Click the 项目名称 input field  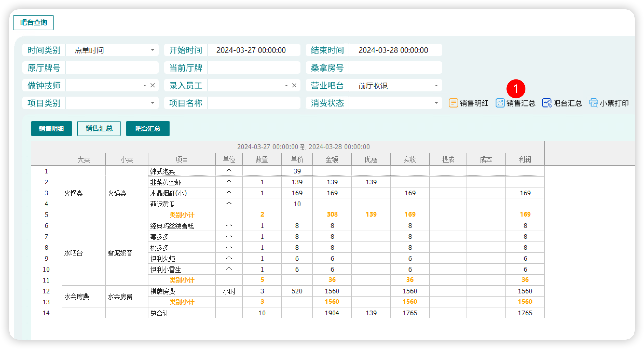[x=254, y=103]
